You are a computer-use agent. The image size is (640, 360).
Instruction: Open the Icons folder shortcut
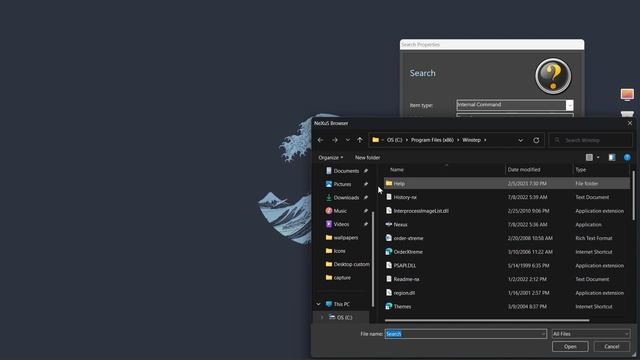pyautogui.click(x=339, y=251)
